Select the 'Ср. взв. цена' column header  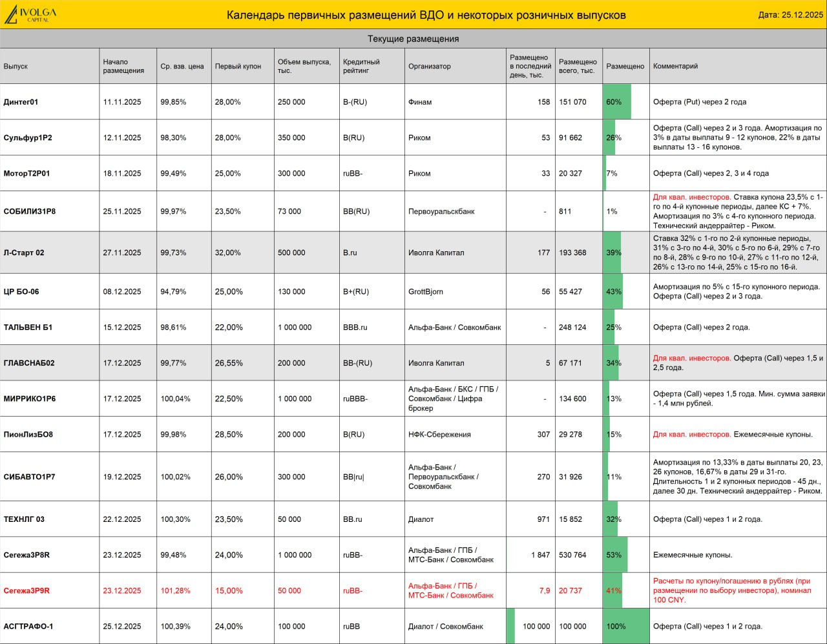[x=182, y=66]
